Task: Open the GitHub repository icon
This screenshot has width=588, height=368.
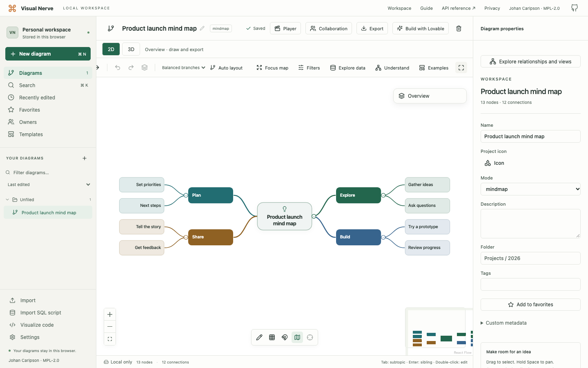Action: click(575, 8)
